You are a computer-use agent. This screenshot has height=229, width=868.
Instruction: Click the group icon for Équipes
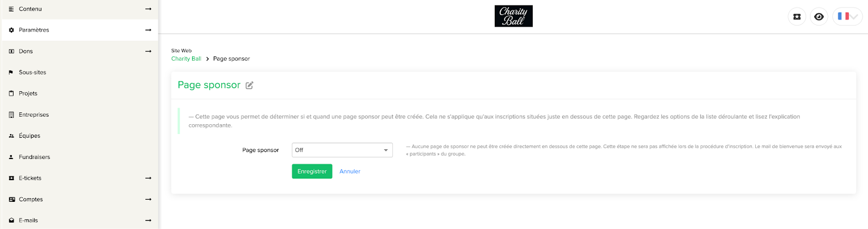pos(11,136)
